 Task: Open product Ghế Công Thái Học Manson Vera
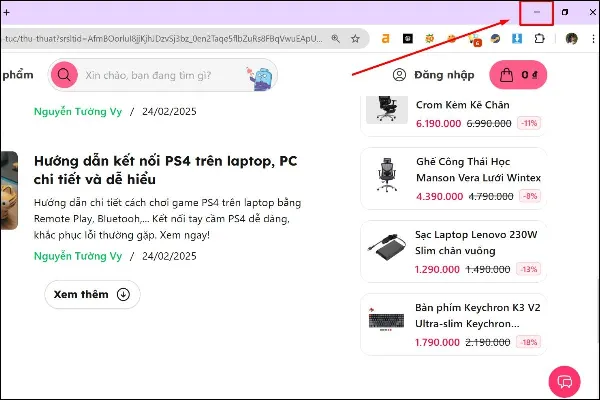coord(478,170)
